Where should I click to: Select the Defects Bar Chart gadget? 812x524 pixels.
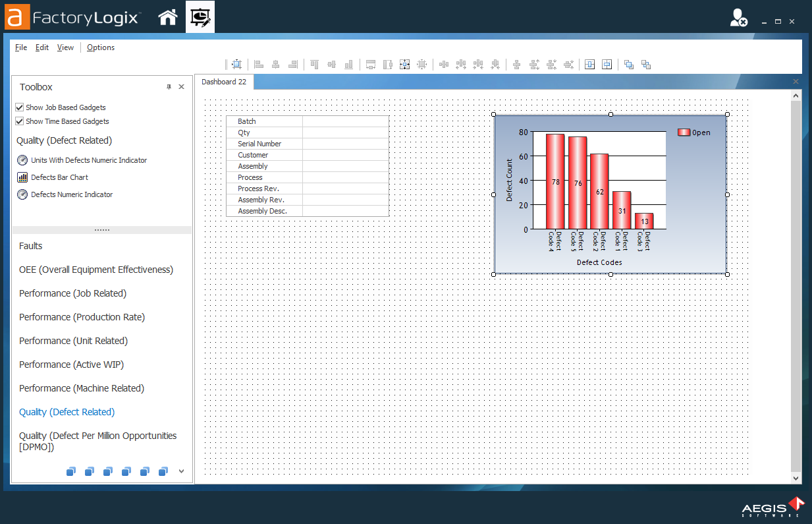coord(59,177)
